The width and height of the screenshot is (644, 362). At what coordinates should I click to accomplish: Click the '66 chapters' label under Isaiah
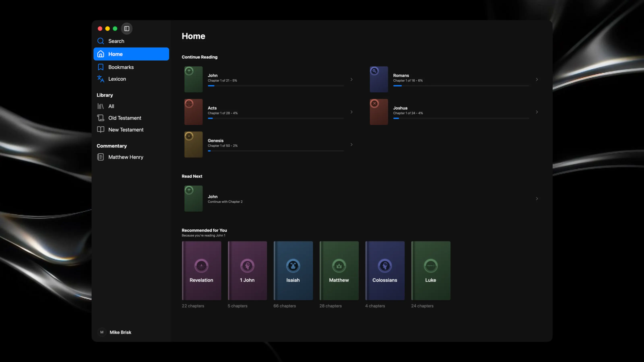pyautogui.click(x=285, y=306)
